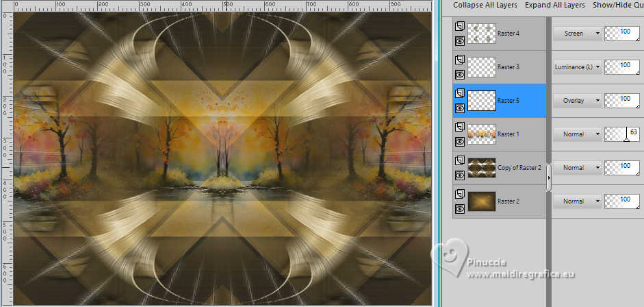
Task: Click Copy of Raster 2 type icon
Action: (x=460, y=160)
